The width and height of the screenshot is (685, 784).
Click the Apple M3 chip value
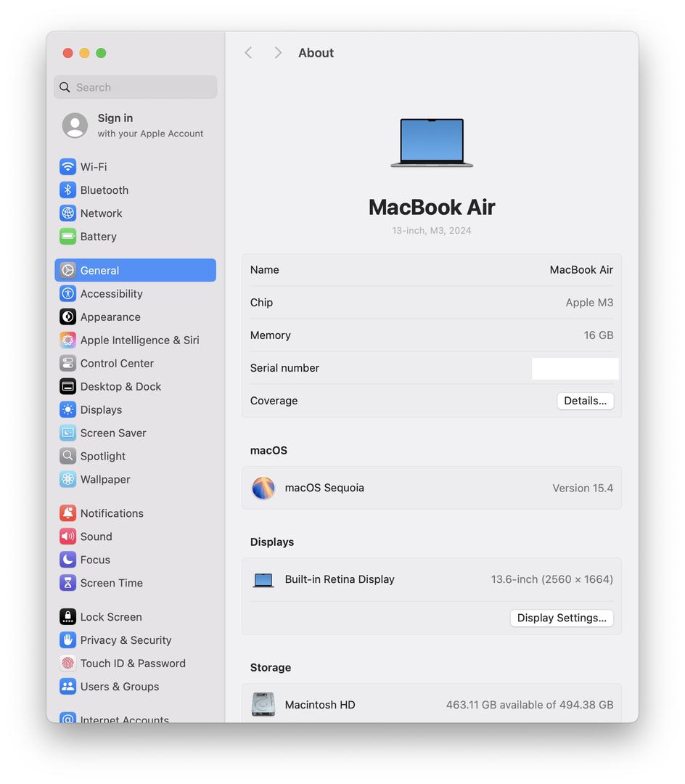click(x=589, y=303)
